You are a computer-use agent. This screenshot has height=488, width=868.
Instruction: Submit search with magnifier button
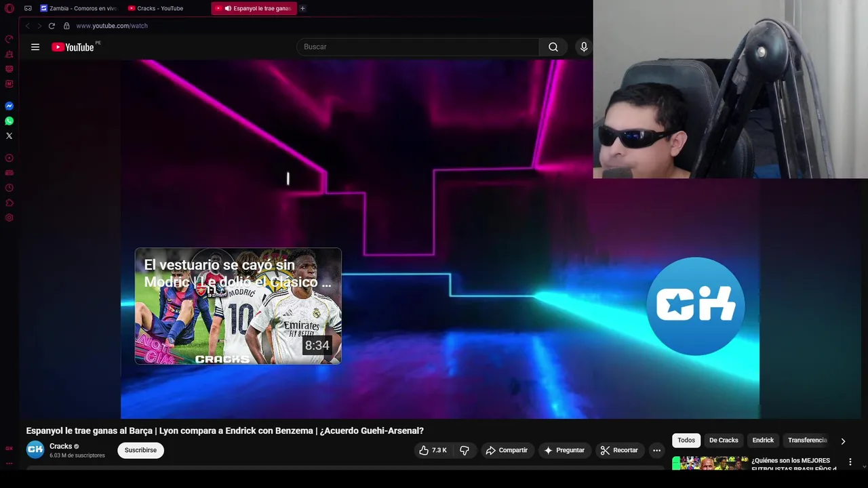[553, 47]
